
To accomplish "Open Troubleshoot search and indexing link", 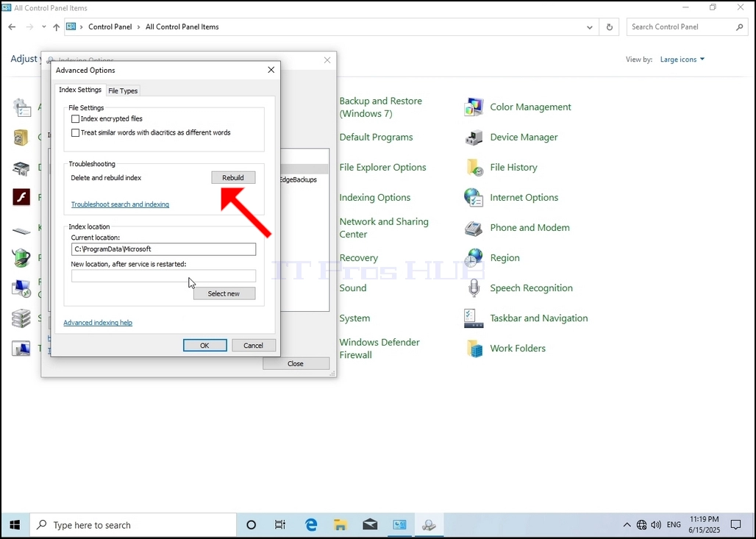I will [120, 204].
